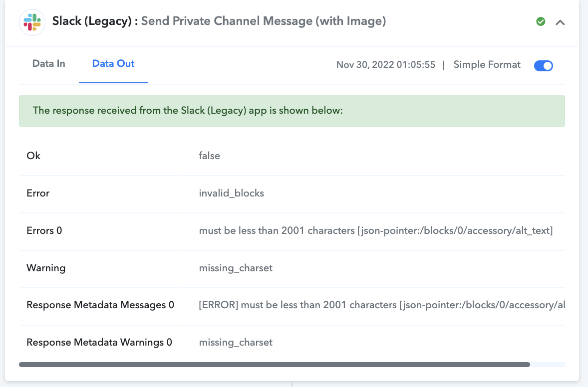This screenshot has height=387, width=588.
Task: Select the 'invalid_blocks' error value
Action: [x=232, y=193]
